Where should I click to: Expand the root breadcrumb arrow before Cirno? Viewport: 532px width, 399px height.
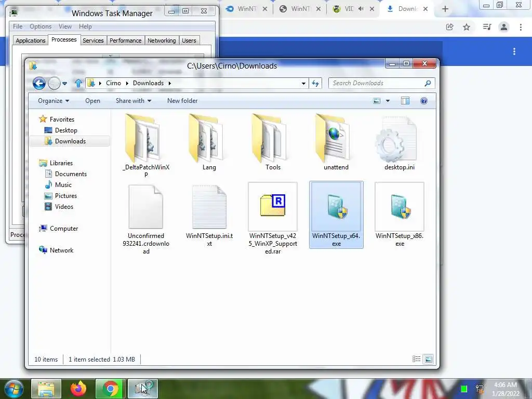[x=100, y=83]
